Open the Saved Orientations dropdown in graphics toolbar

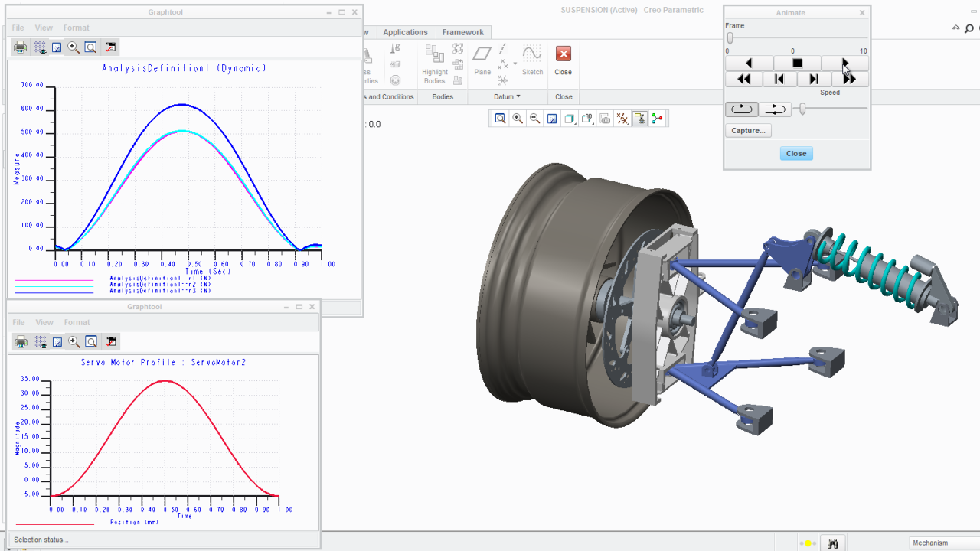pos(587,119)
